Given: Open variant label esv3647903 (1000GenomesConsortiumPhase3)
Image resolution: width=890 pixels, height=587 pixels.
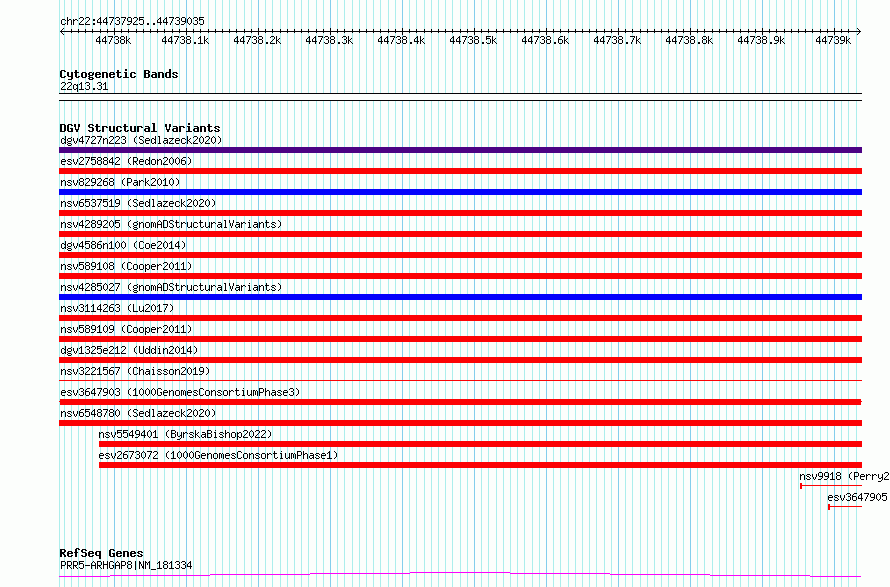Looking at the screenshot, I should click(180, 392).
